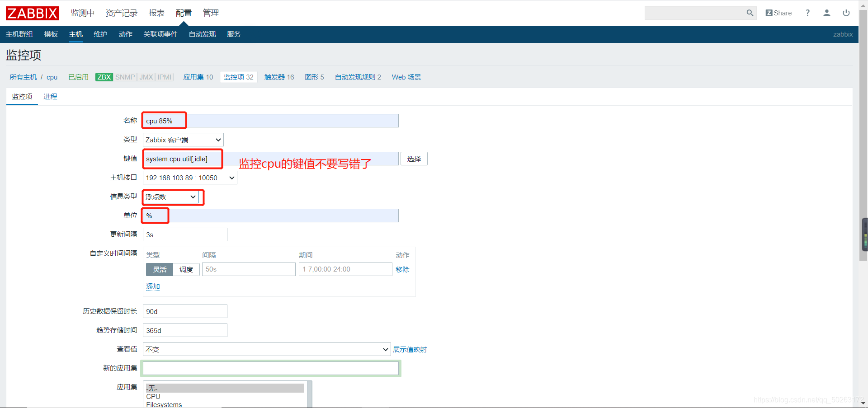Open the cpu host breadcrumb link

52,77
